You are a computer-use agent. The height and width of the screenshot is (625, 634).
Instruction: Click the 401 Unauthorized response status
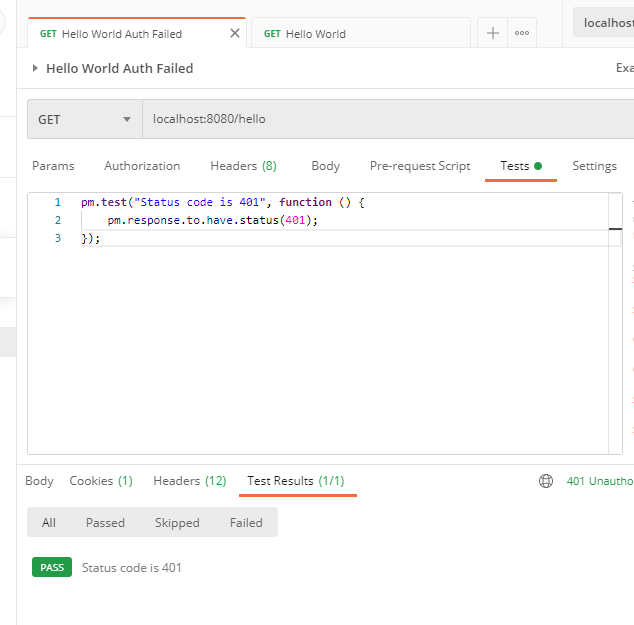[x=600, y=481]
